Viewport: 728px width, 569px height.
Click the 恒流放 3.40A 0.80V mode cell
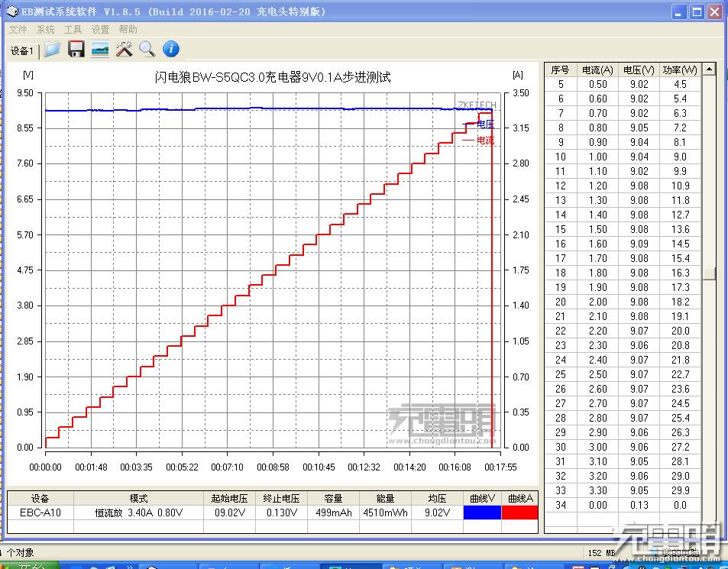tap(138, 512)
